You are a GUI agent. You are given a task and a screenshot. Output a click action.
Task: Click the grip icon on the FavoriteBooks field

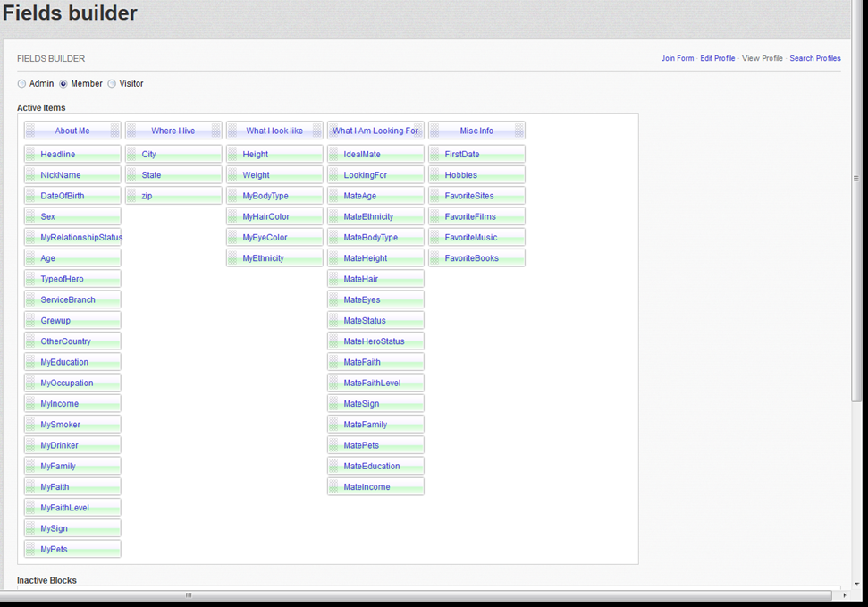tap(435, 258)
